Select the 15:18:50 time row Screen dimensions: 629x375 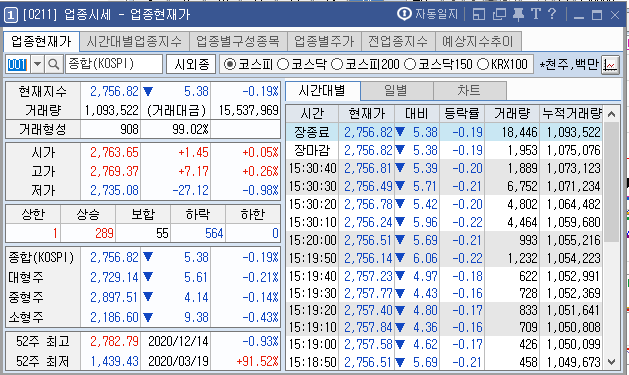click(444, 362)
